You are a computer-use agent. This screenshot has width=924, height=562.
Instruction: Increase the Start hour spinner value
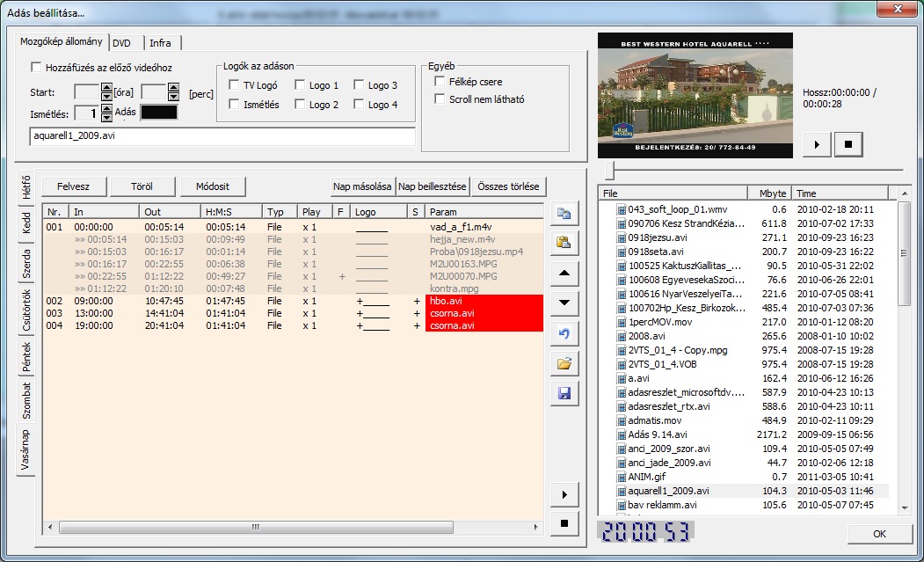pyautogui.click(x=106, y=88)
